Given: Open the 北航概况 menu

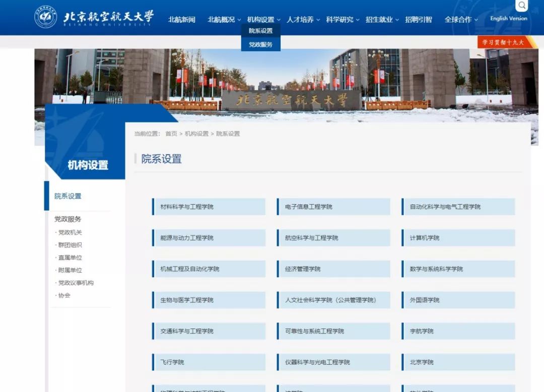Looking at the screenshot, I should [x=221, y=20].
